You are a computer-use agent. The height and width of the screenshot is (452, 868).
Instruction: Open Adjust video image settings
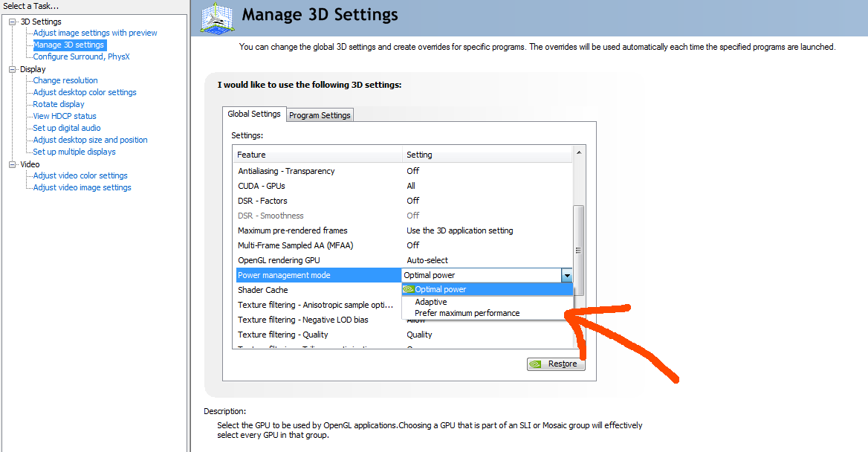click(82, 187)
